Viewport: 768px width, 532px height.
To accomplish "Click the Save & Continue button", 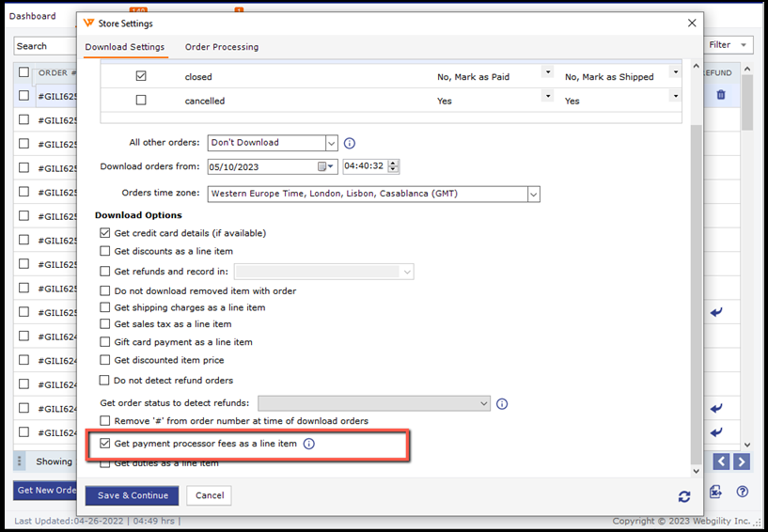I will pyautogui.click(x=132, y=495).
